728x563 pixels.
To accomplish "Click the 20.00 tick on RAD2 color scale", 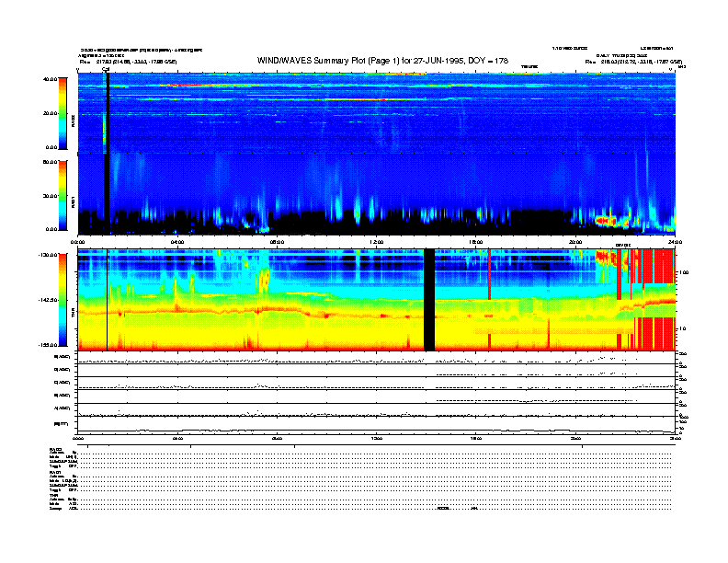I will coord(50,113).
